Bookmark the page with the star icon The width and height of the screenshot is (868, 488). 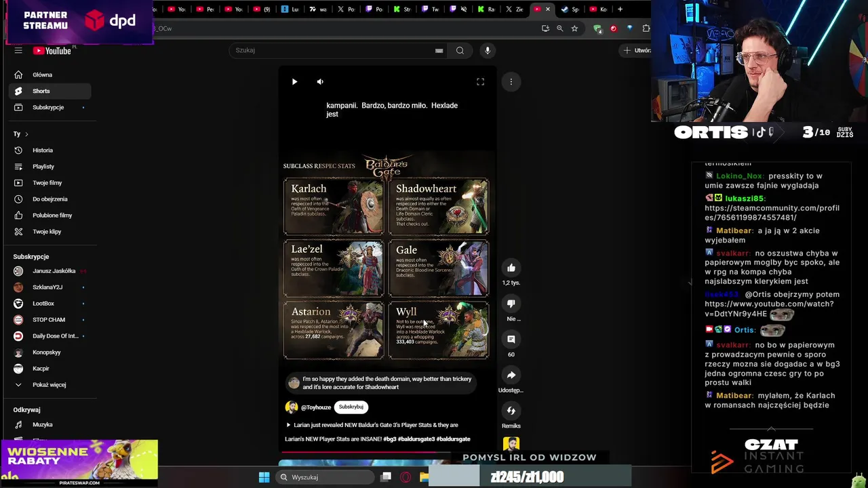point(574,28)
